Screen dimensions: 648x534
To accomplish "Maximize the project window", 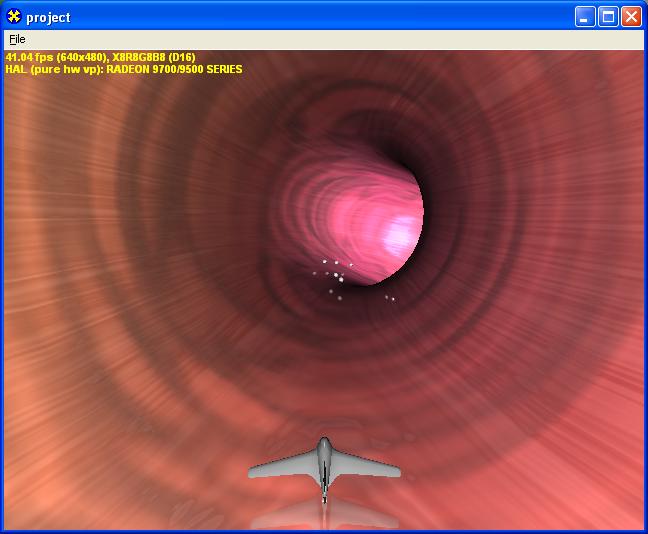I will point(608,17).
